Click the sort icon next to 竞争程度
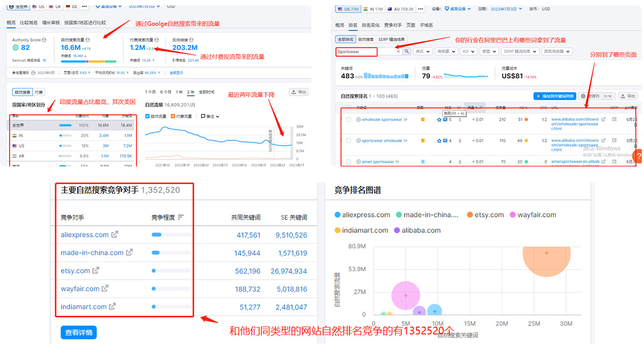 pos(181,217)
